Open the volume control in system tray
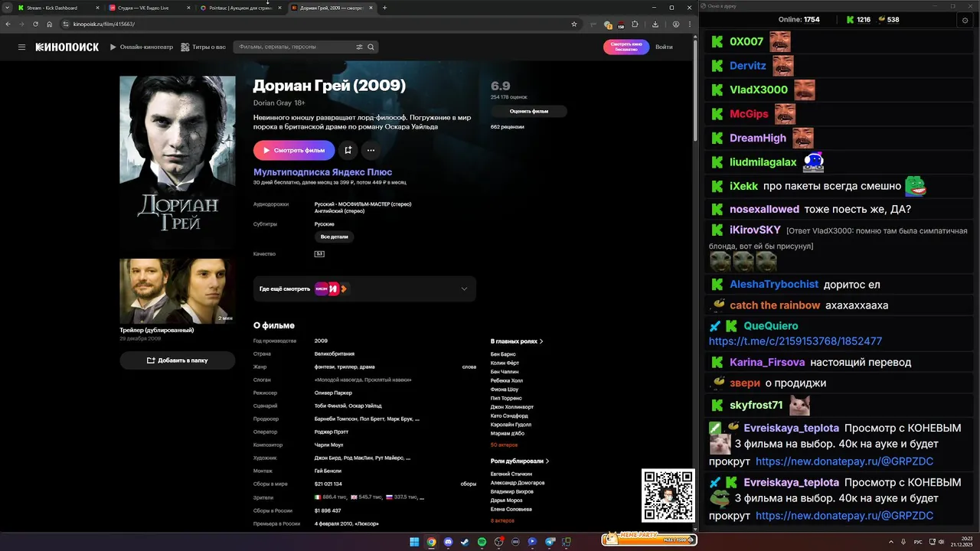 (941, 542)
